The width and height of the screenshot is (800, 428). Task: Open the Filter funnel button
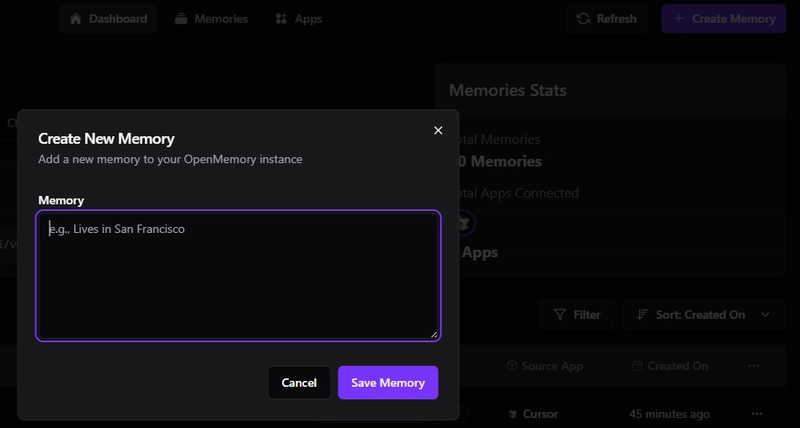[577, 314]
